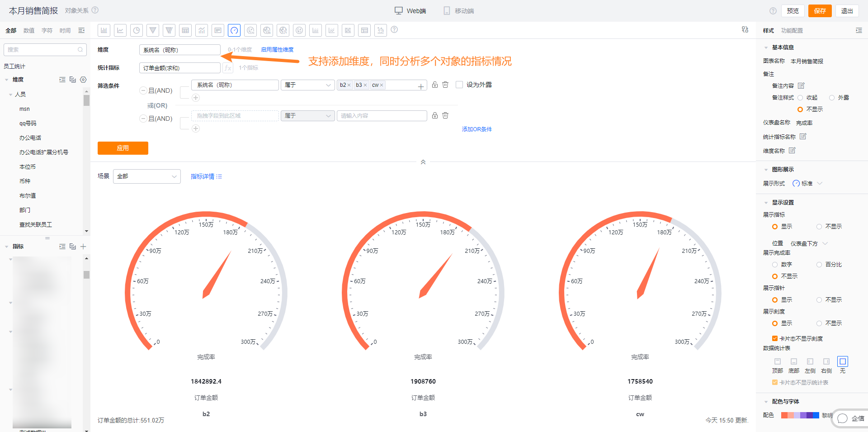The image size is (868, 432).
Task: Collapse the 基本信息 section
Action: point(766,47)
